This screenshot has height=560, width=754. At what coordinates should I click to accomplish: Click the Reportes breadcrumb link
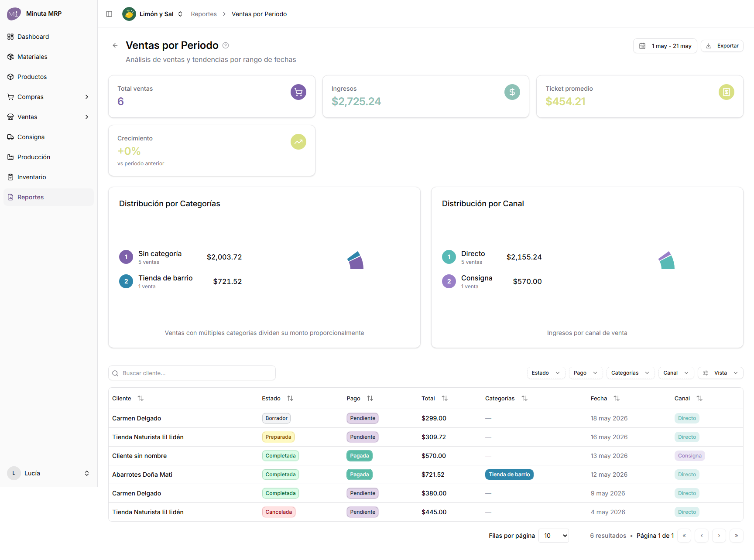point(204,14)
